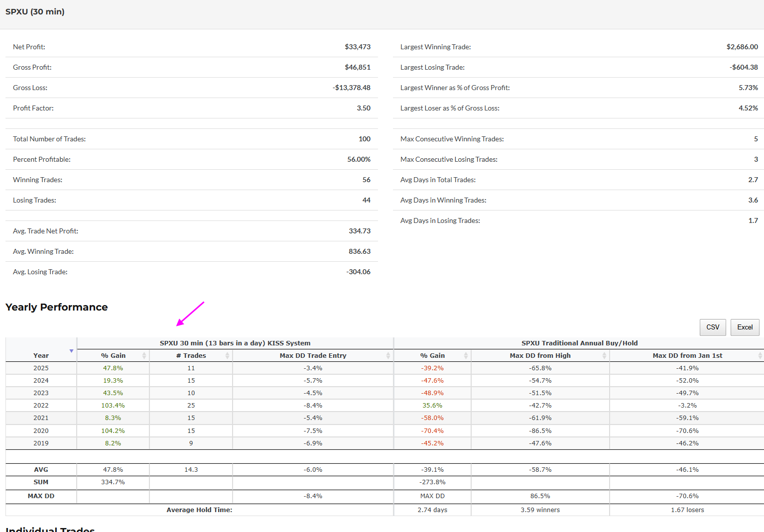
Task: Select the Avg. Losing Trade value -304.06
Action: point(359,272)
